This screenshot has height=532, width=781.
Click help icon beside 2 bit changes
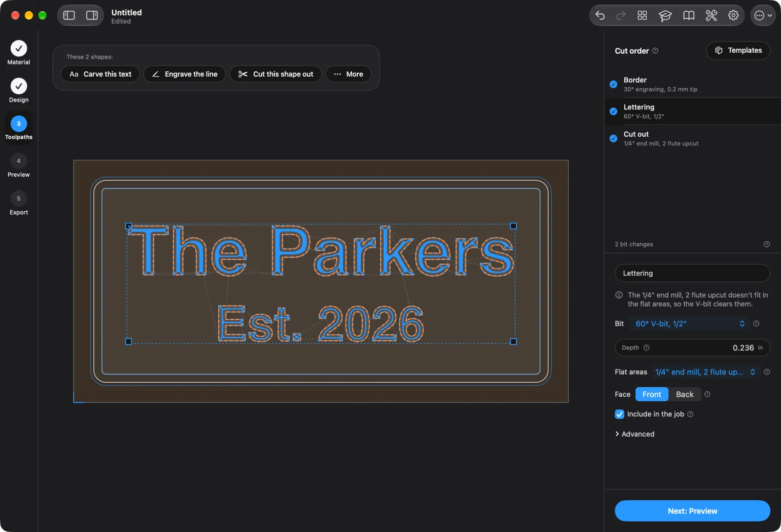pyautogui.click(x=767, y=244)
